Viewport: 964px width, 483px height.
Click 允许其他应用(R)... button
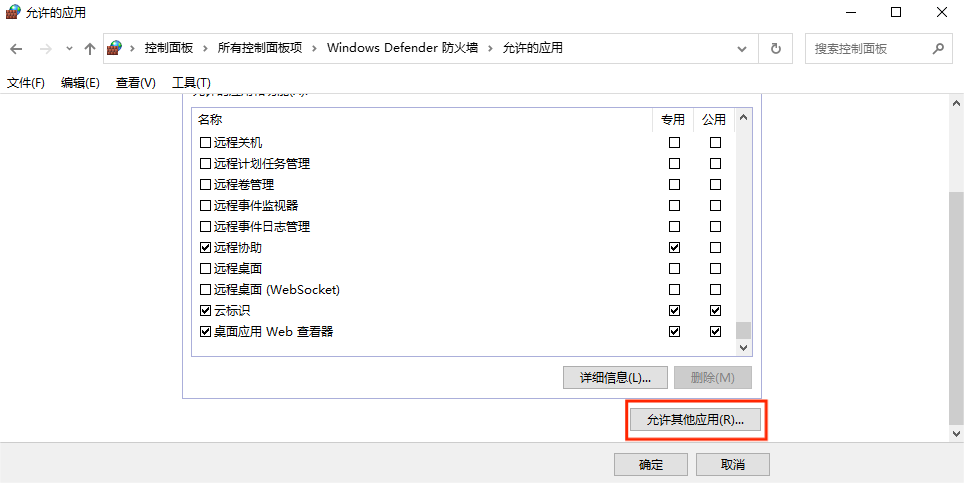coord(695,420)
